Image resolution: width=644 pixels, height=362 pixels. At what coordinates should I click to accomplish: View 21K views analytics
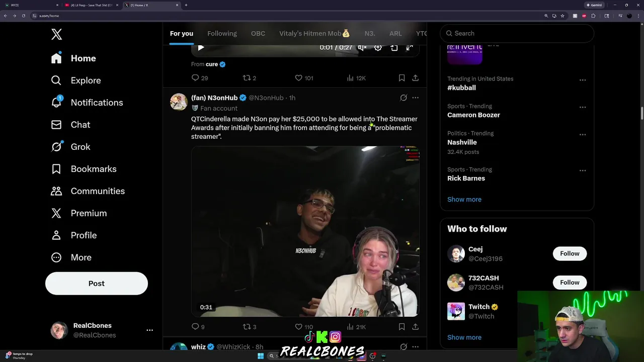pyautogui.click(x=356, y=327)
